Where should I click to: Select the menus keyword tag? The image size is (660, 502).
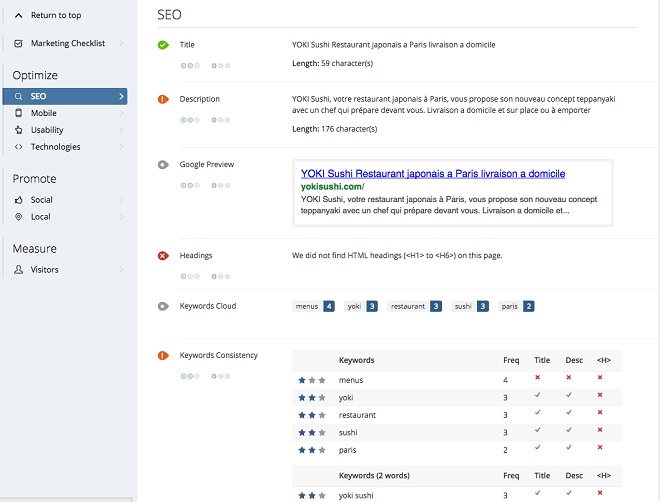click(313, 306)
